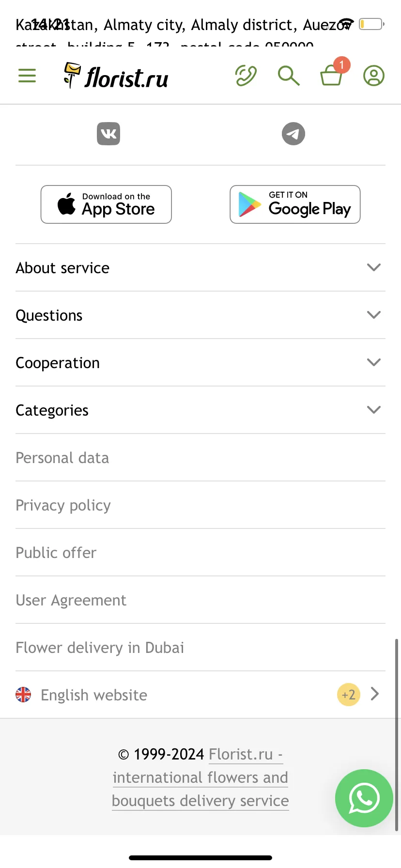Screen dimensions: 401x868
Task: Tap the florist.ru logo
Action: click(x=116, y=76)
